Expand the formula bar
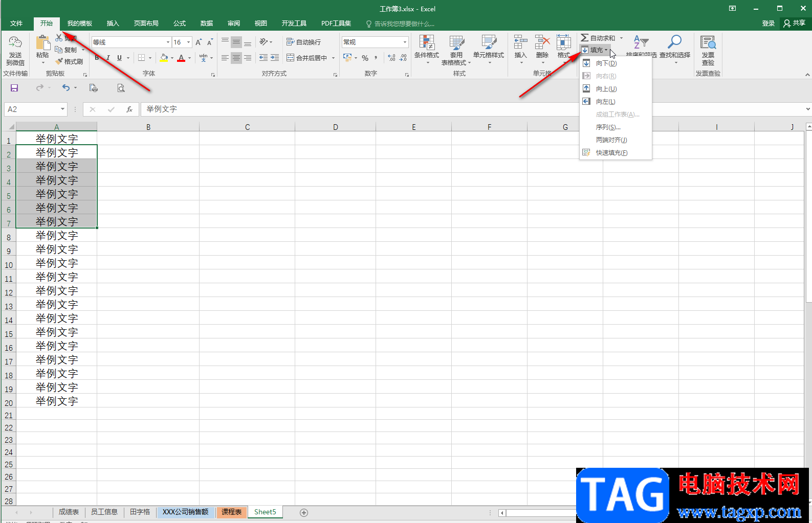Viewport: 812px width, 523px height. [808, 109]
